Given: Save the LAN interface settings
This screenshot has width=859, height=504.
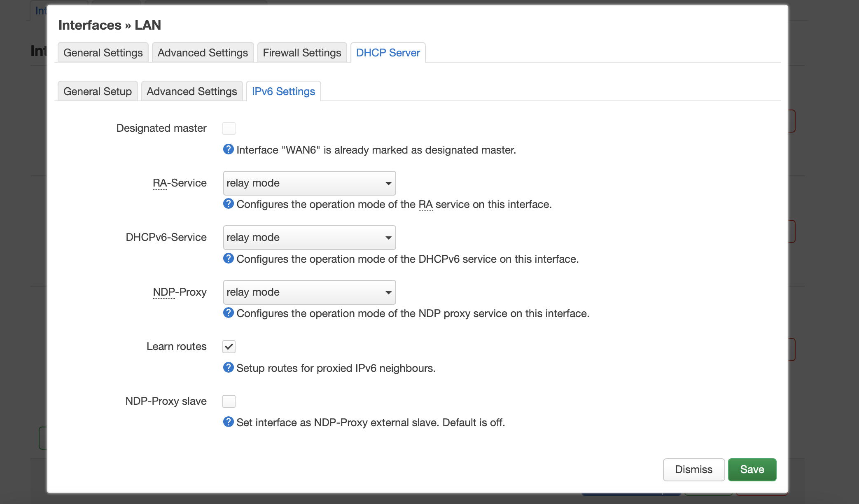Looking at the screenshot, I should (x=752, y=469).
